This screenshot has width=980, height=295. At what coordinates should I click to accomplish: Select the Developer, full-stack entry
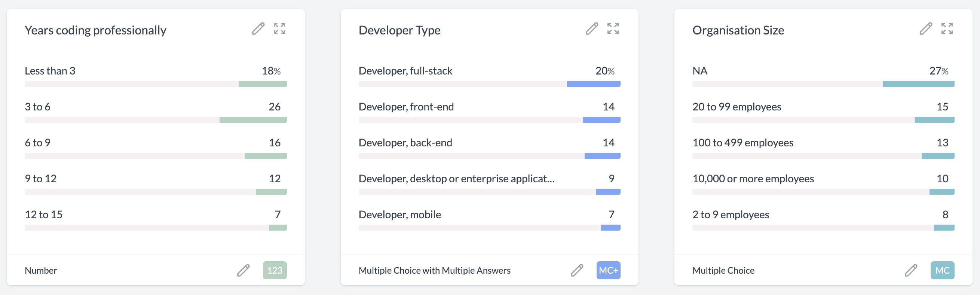pyautogui.click(x=405, y=71)
